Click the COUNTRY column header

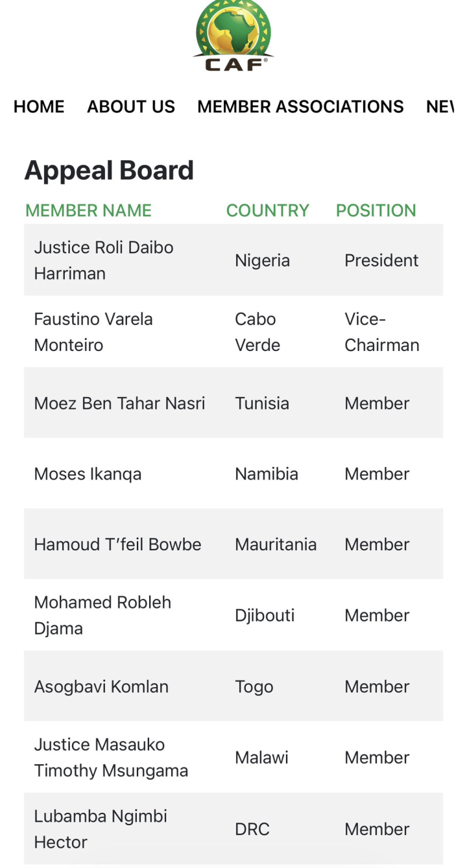click(x=267, y=211)
